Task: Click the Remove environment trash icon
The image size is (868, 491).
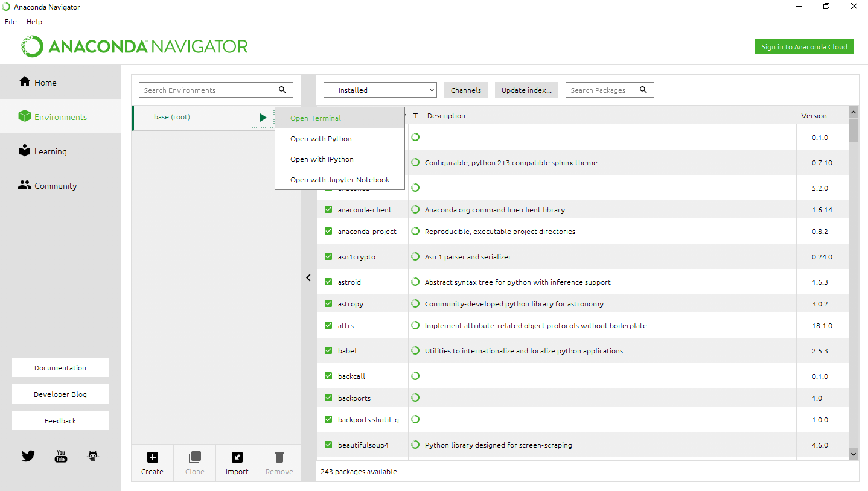Action: pos(279,457)
